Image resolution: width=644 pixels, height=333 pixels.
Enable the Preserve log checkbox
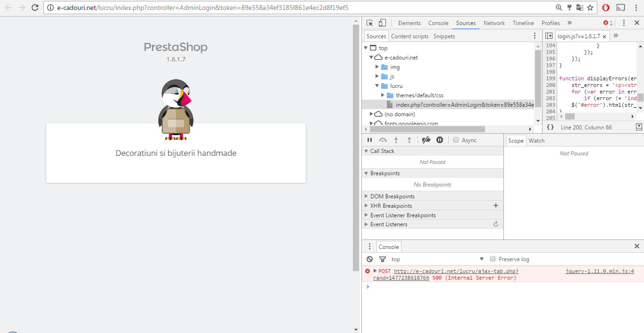[x=493, y=259]
